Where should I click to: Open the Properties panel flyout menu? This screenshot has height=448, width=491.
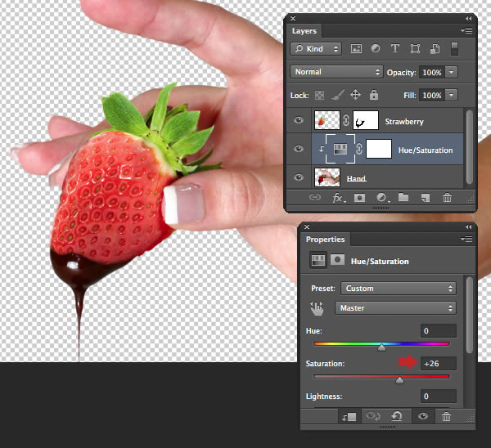coord(466,239)
